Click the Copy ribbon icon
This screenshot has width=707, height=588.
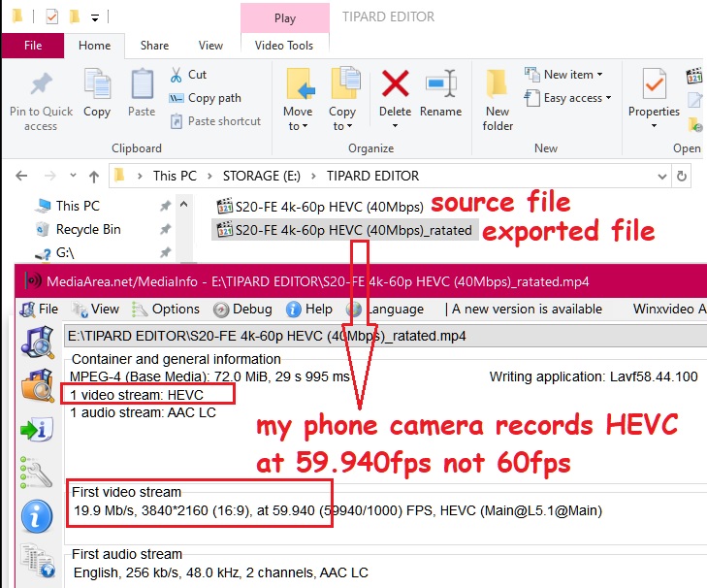click(x=97, y=83)
